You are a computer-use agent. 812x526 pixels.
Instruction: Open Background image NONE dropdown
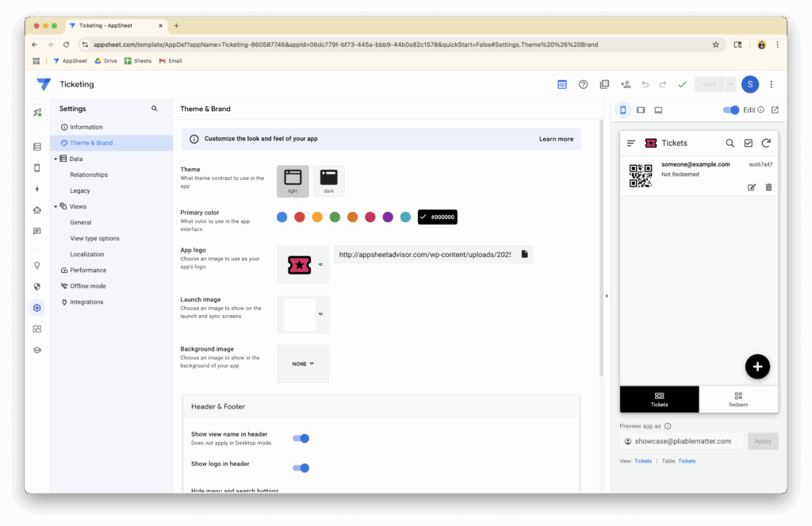303,364
